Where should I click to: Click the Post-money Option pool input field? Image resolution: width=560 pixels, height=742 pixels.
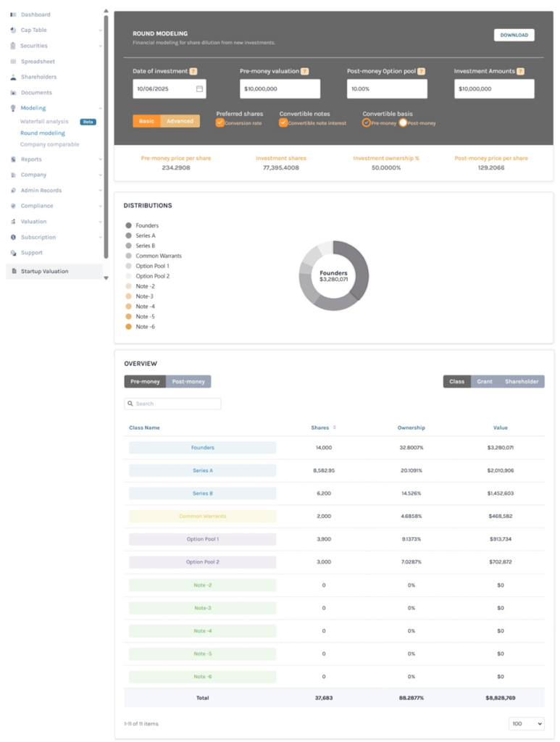point(387,89)
